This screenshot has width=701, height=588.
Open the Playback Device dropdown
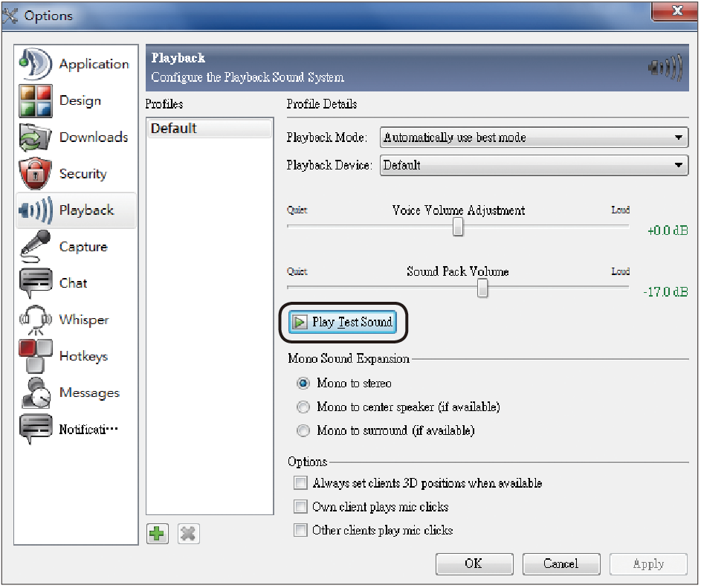coord(534,165)
